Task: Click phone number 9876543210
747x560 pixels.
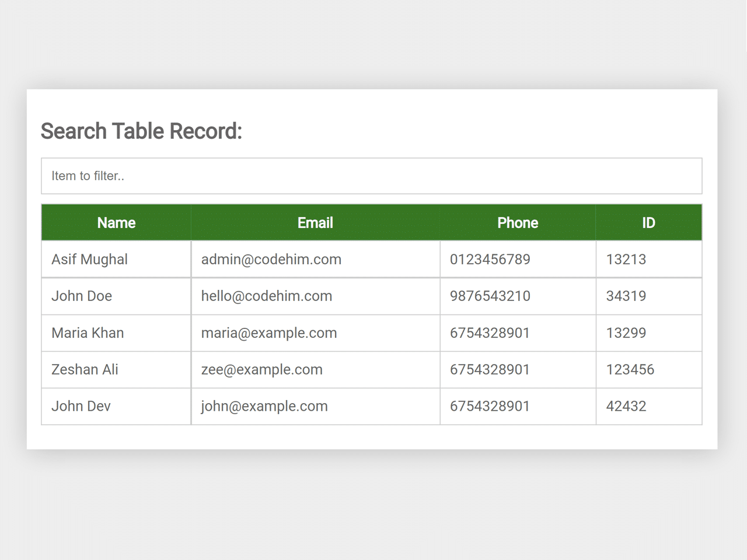Action: tap(489, 296)
